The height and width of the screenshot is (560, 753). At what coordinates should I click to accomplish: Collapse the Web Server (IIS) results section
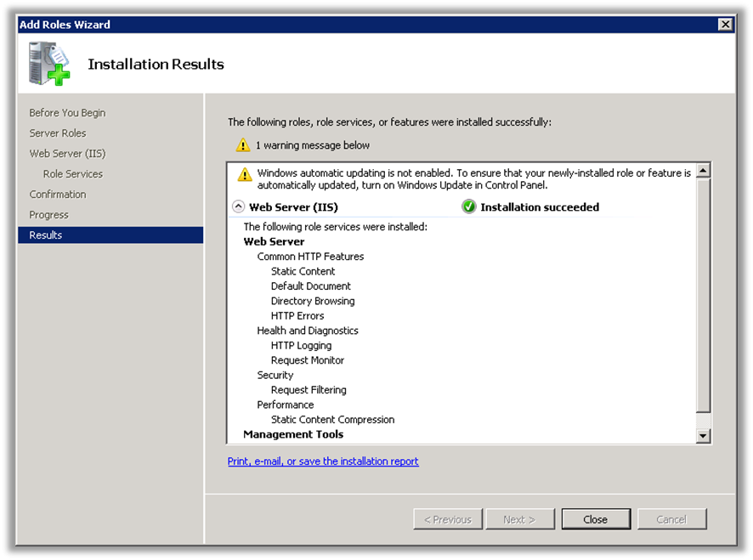pyautogui.click(x=239, y=206)
